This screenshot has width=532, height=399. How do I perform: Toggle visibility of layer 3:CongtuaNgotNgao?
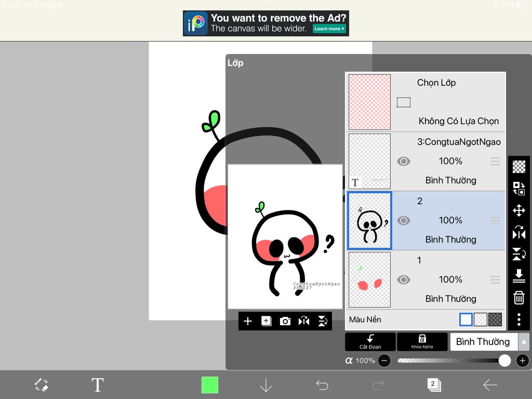tap(404, 161)
